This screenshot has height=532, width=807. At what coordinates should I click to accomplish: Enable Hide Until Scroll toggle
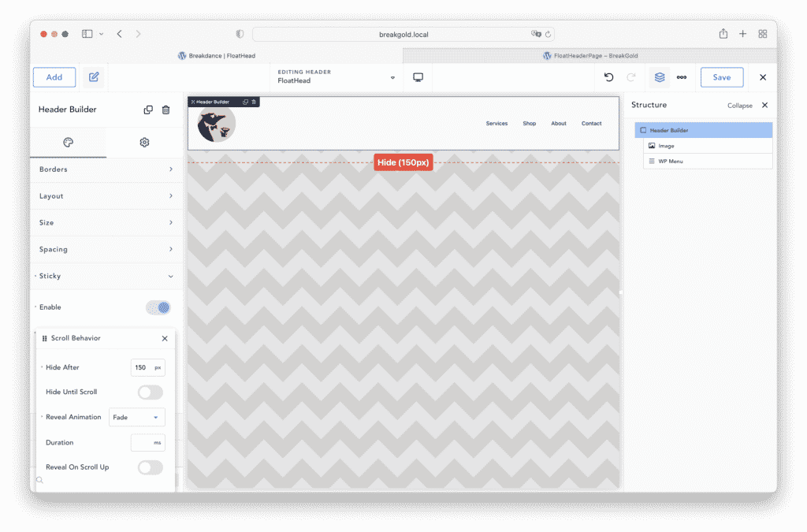click(150, 392)
